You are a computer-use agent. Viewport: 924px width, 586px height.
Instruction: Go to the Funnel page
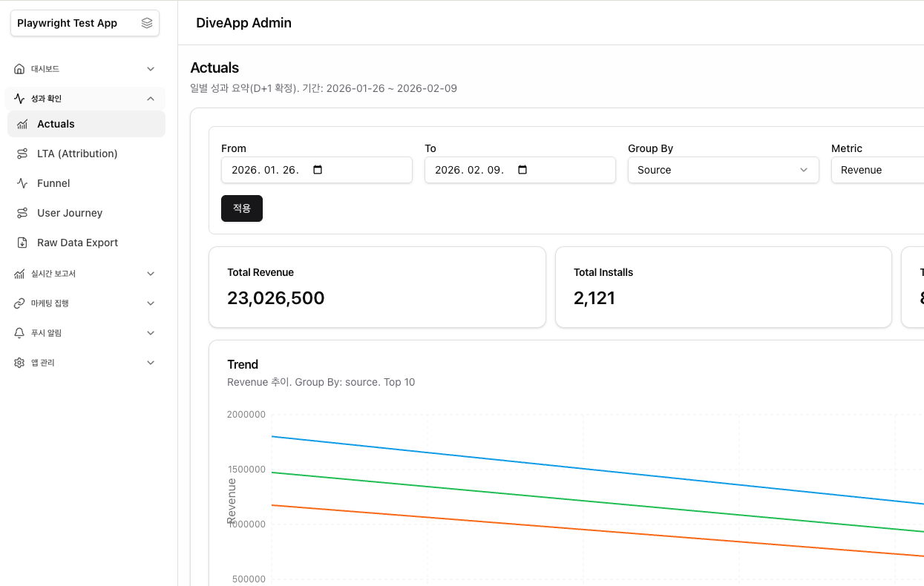point(86,183)
